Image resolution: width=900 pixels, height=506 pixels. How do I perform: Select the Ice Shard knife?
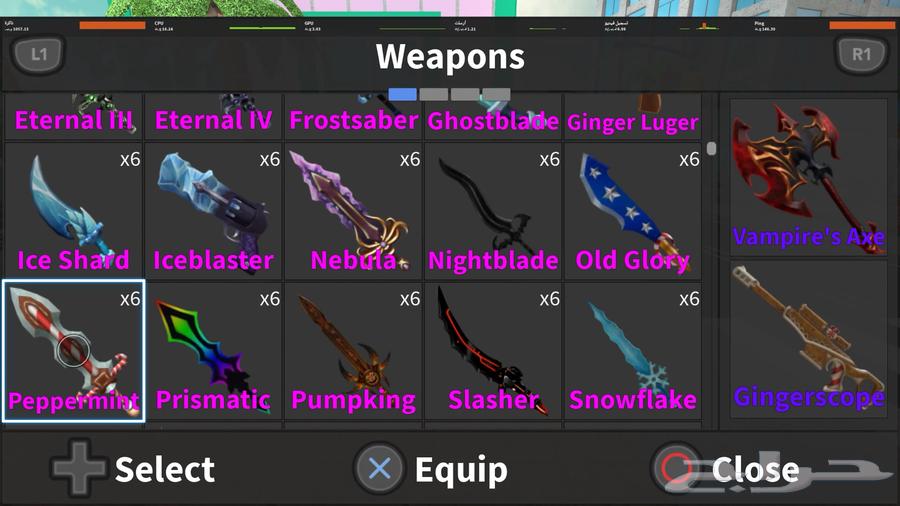tap(73, 210)
